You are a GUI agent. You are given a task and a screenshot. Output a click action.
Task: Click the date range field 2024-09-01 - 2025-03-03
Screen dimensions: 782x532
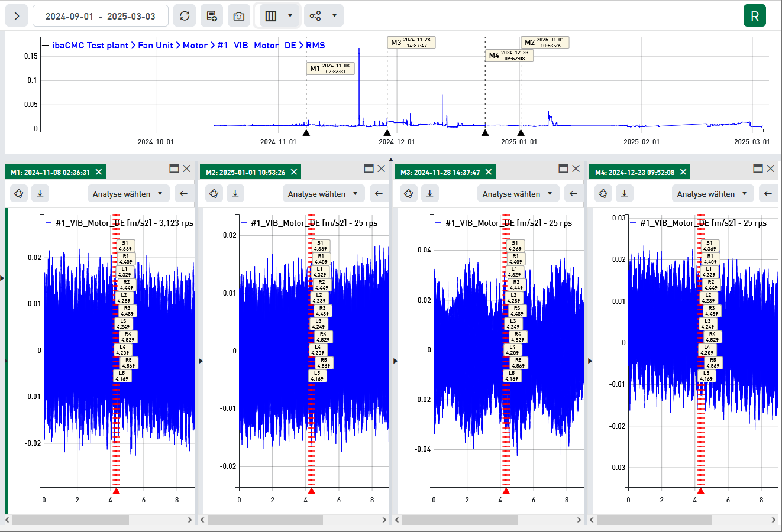pos(100,16)
